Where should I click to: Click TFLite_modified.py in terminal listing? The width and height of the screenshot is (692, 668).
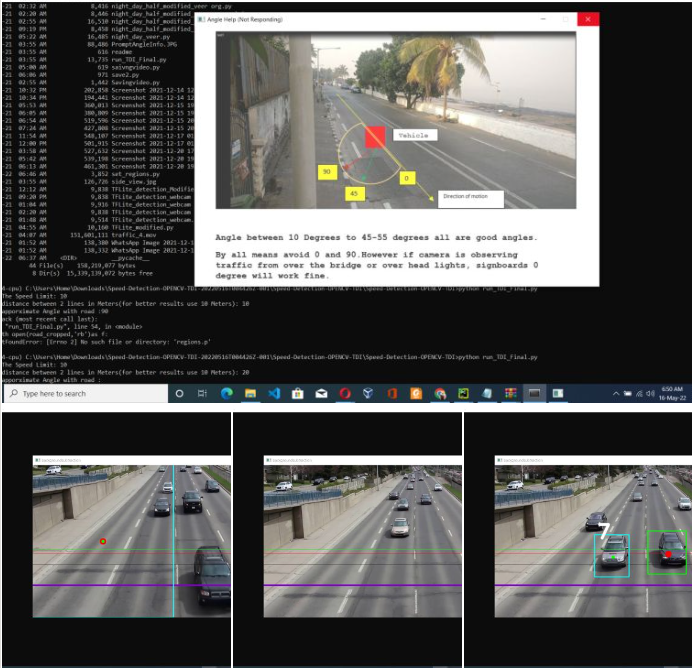(142, 228)
